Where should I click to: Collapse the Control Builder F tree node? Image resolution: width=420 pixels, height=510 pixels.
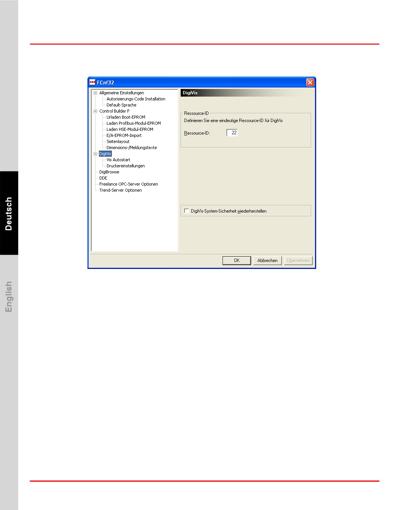click(x=95, y=111)
